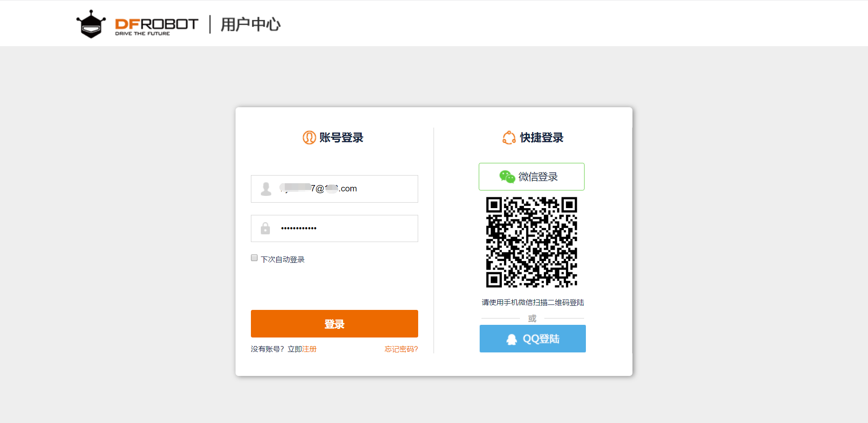Viewport: 868px width, 423px height.
Task: Click the green WeChat chat-bubble icon
Action: point(507,176)
